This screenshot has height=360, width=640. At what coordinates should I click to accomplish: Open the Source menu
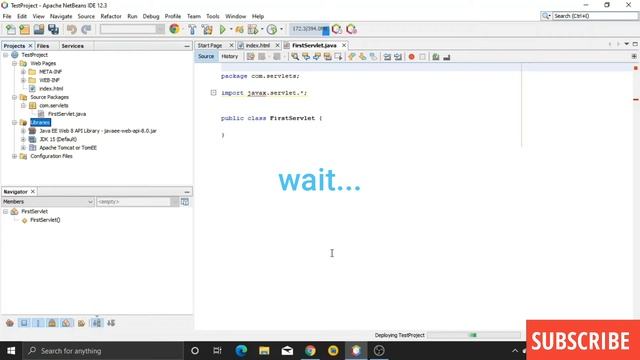click(86, 16)
